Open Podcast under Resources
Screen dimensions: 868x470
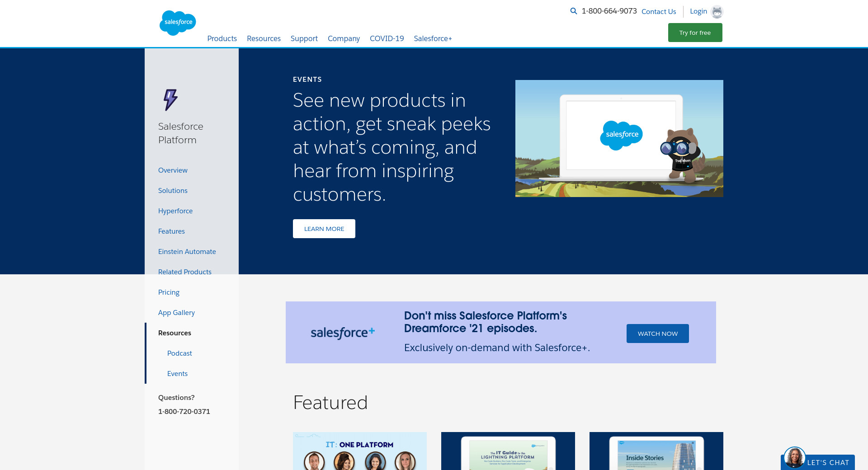tap(179, 353)
